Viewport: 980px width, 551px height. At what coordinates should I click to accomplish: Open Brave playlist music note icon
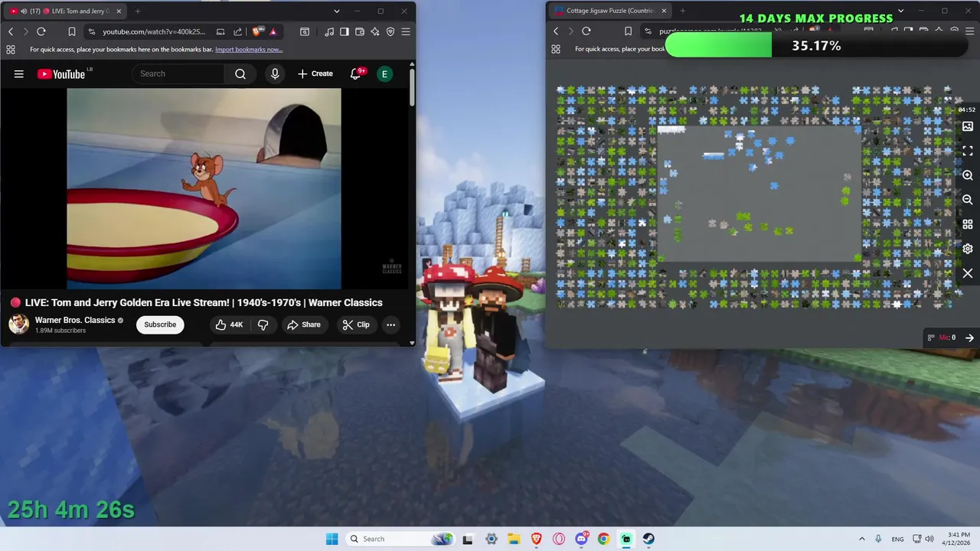click(x=329, y=31)
